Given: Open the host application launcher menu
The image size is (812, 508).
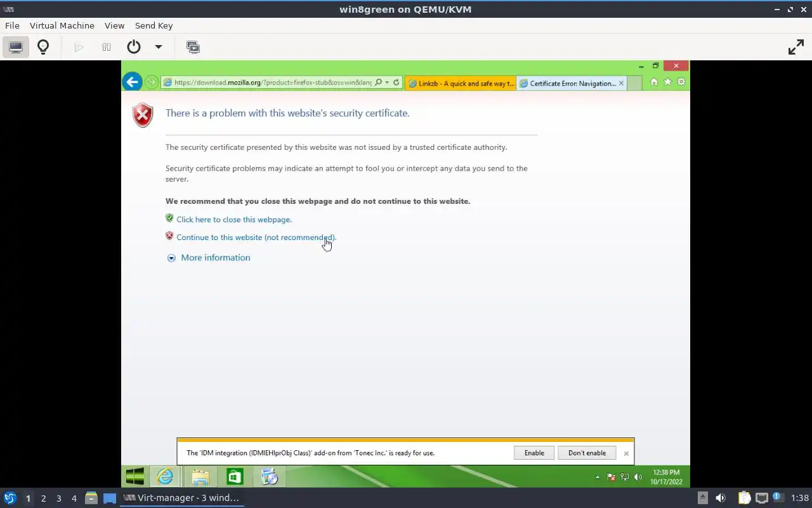Looking at the screenshot, I should 10,498.
